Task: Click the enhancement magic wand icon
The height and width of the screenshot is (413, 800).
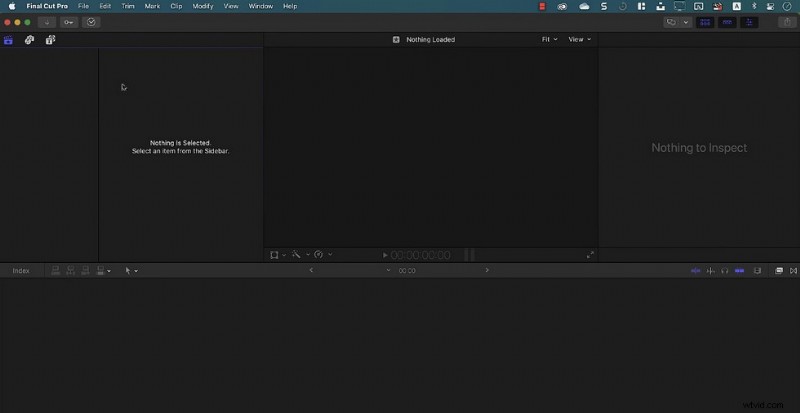Action: 296,254
